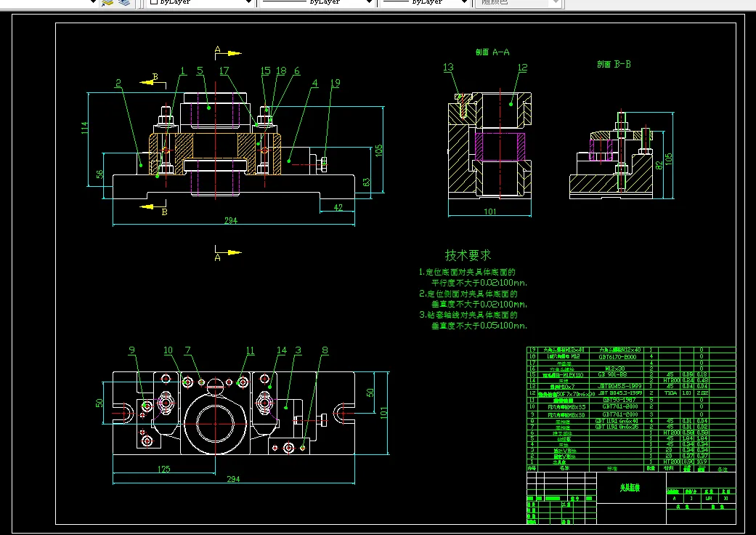The image size is (756, 535).
Task: Click the "42" dimension in front view
Action: tap(338, 207)
